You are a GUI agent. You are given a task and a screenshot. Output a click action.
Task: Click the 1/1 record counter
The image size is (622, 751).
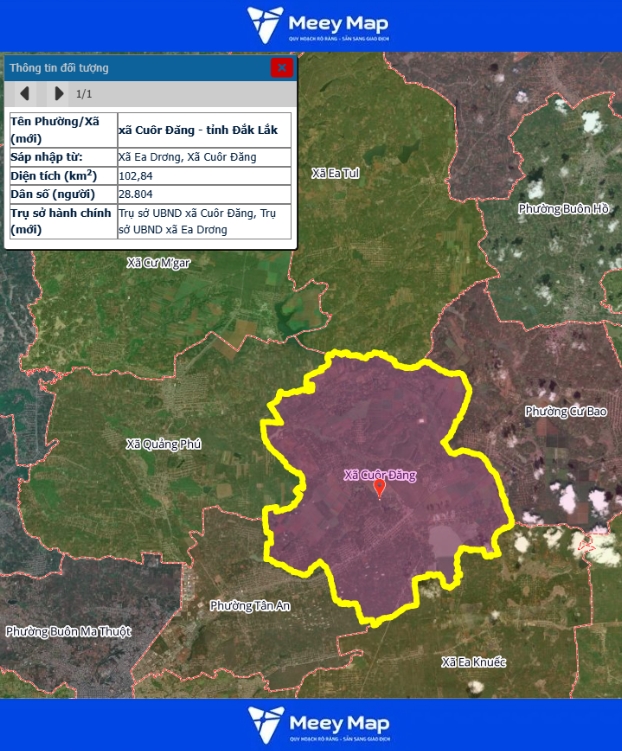(84, 94)
